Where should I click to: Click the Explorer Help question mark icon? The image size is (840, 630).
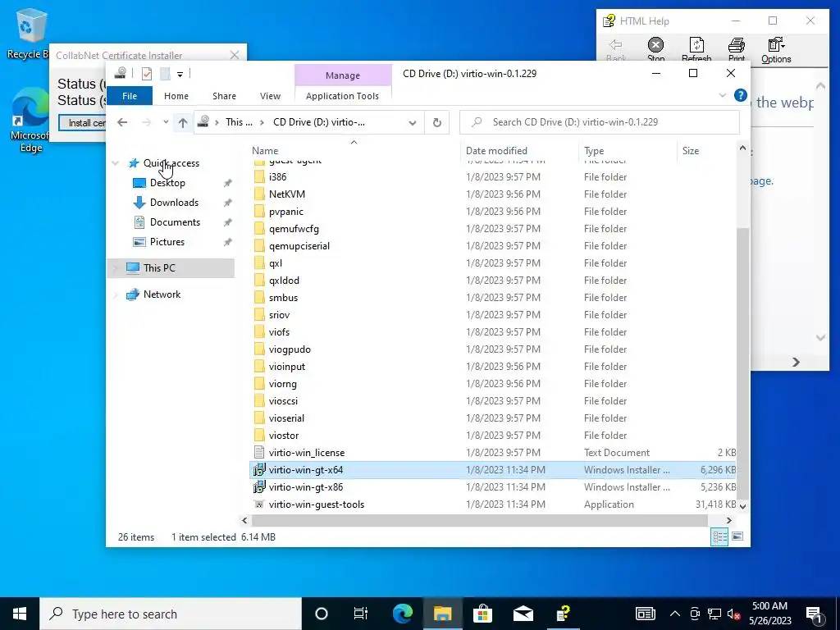(741, 95)
